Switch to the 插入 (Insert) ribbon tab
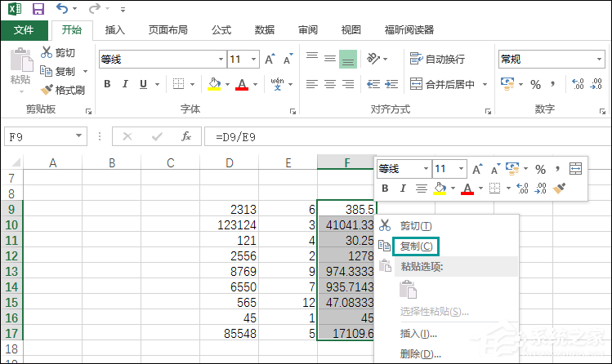This screenshot has width=612, height=364. [115, 30]
